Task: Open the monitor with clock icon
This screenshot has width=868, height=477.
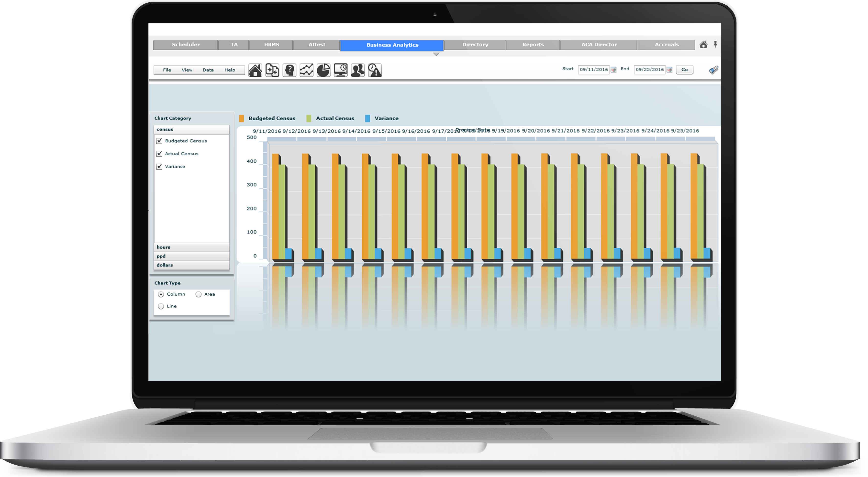Action: (x=341, y=70)
